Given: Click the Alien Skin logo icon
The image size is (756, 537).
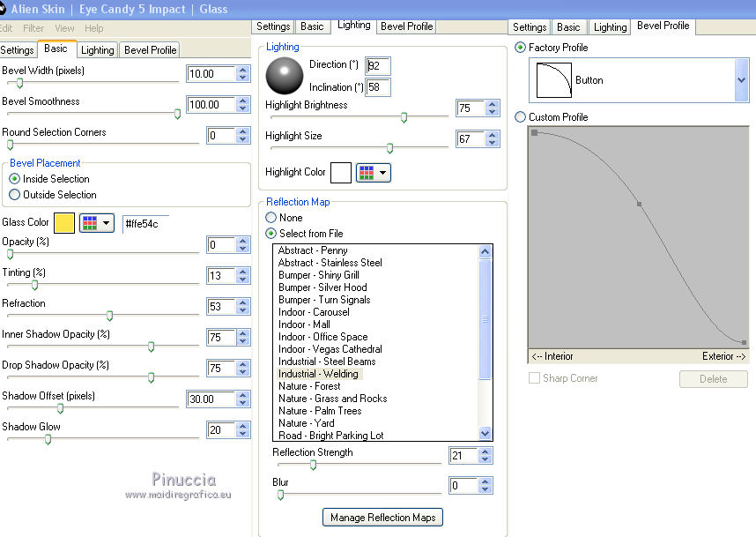Looking at the screenshot, I should [4, 9].
